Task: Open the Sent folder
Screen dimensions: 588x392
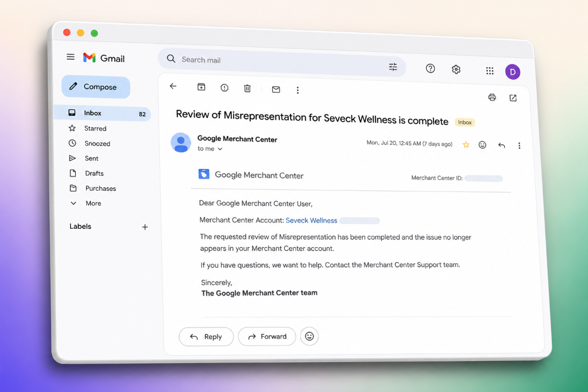Action: [91, 159]
